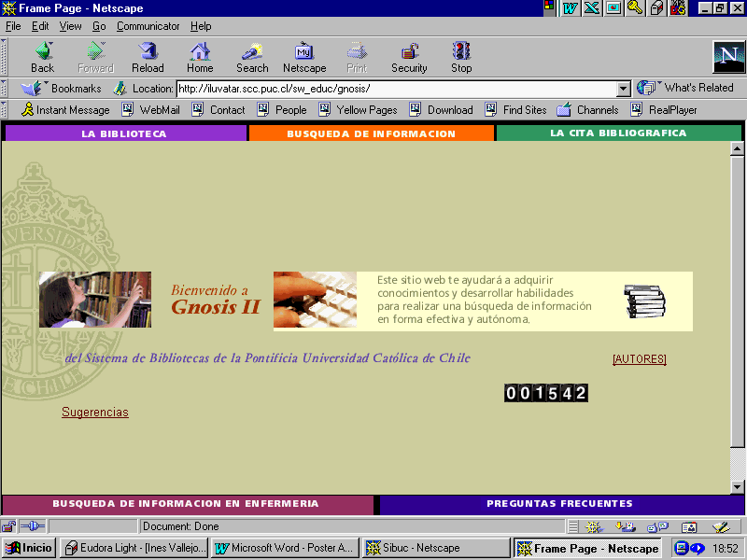Reload the current page
This screenshot has height=560, width=747.
(x=148, y=52)
